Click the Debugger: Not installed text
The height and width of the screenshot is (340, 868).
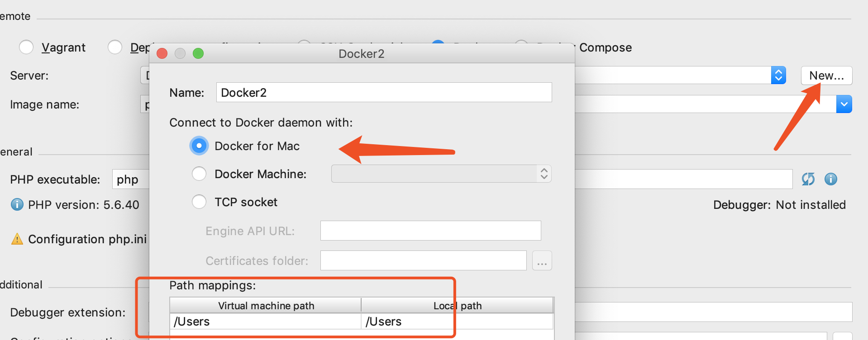pyautogui.click(x=779, y=205)
